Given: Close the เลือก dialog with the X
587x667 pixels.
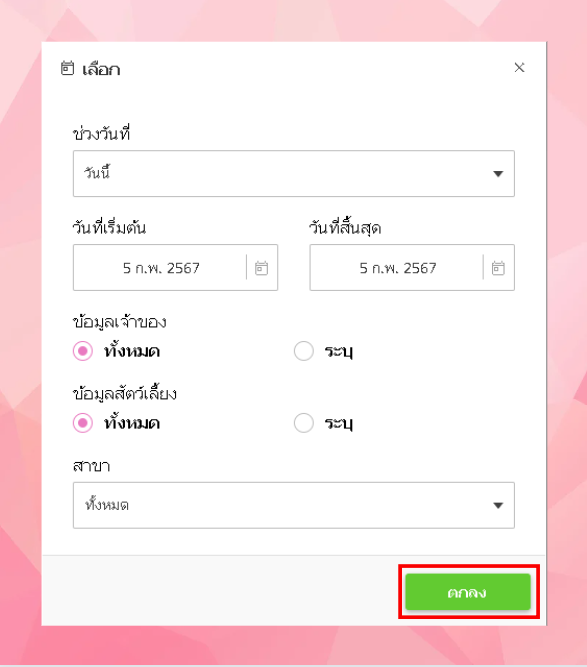Looking at the screenshot, I should click(x=519, y=68).
